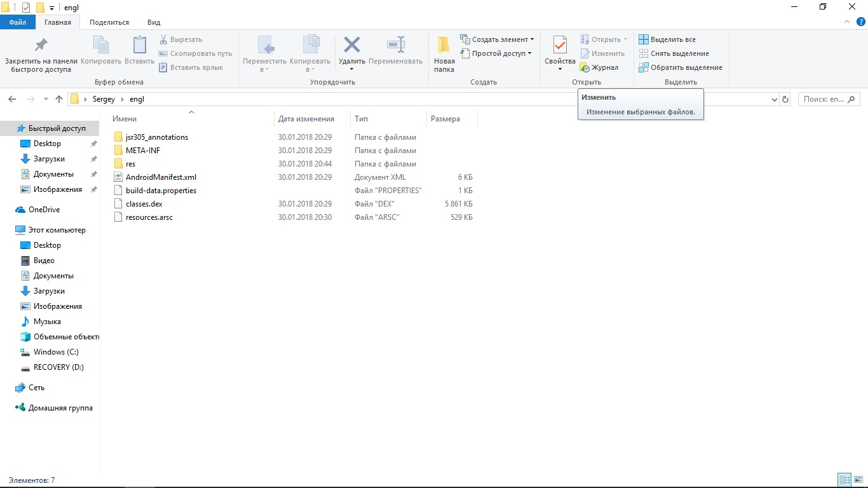868x488 pixels.
Task: Open Быстрый доступ (Quick access) in sidebar
Action: 50,128
